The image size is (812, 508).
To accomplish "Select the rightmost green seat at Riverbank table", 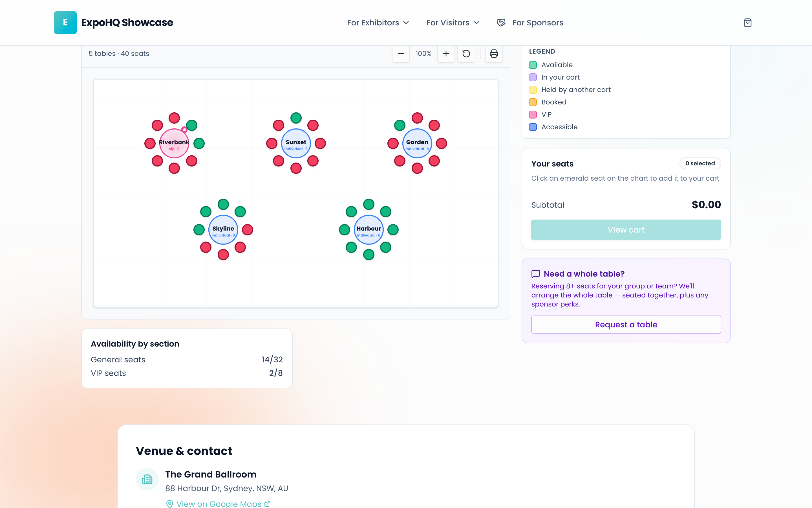I will tap(199, 143).
